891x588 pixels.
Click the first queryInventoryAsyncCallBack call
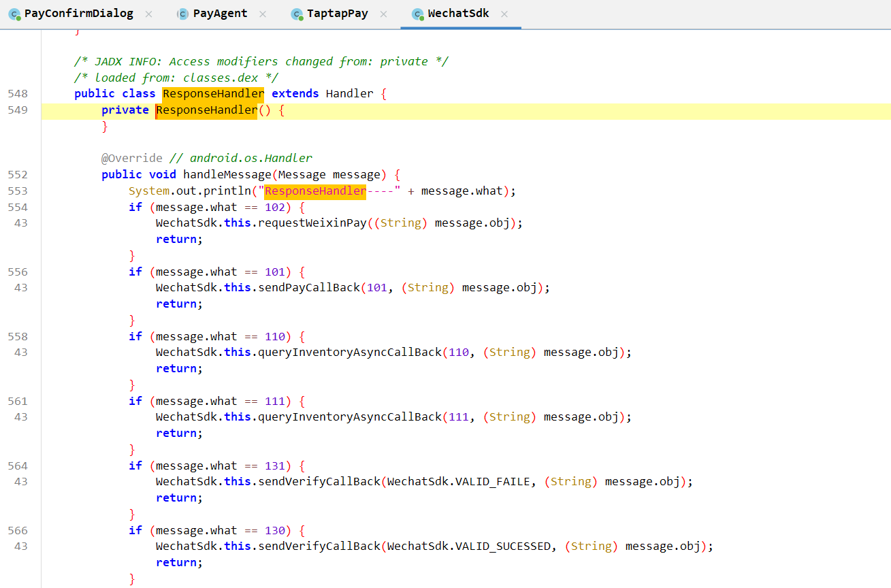(x=350, y=353)
